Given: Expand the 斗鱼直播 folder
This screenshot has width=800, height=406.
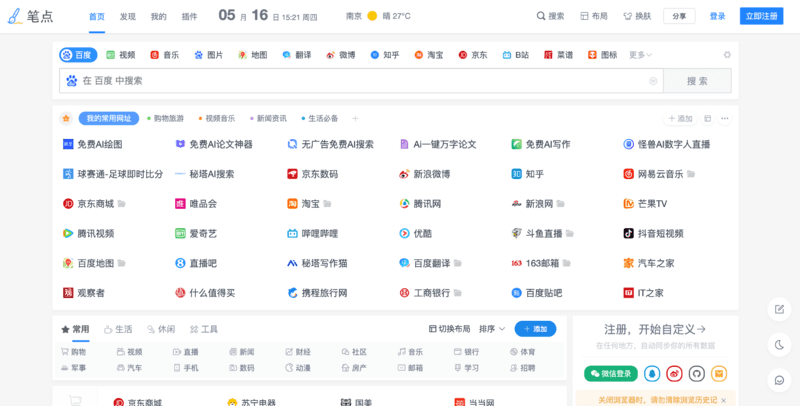Looking at the screenshot, I should [569, 234].
